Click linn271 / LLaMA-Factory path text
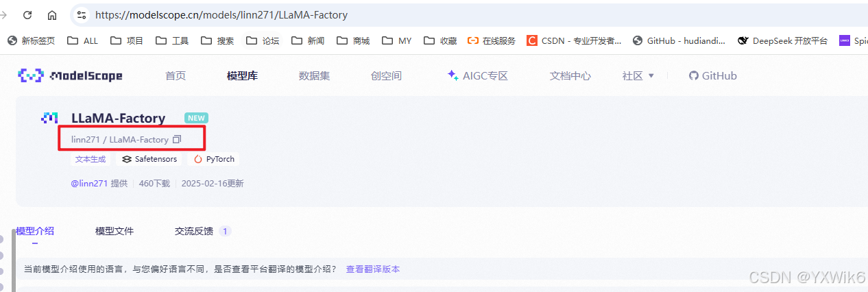The height and width of the screenshot is (292, 868). [120, 139]
